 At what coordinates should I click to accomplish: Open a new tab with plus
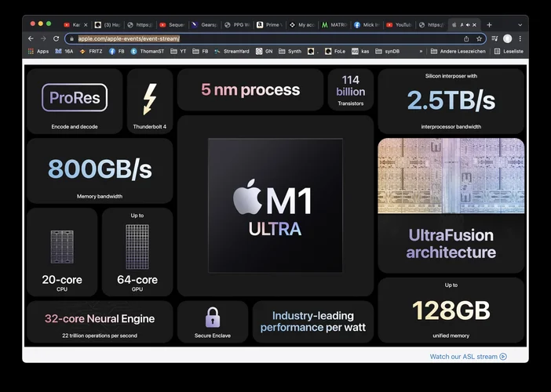click(x=489, y=24)
